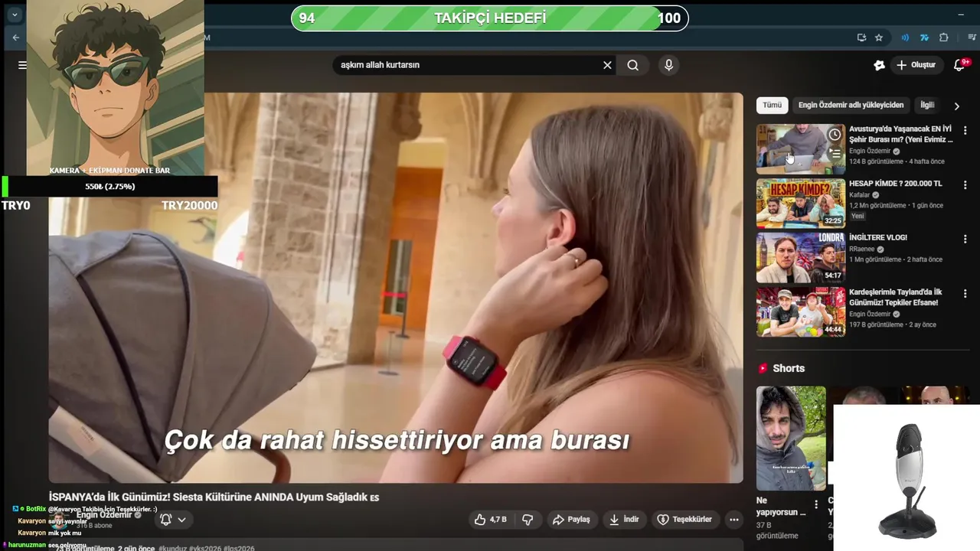Open options for 'Ne yapıyorsun' Short
The image size is (980, 551).
click(816, 504)
